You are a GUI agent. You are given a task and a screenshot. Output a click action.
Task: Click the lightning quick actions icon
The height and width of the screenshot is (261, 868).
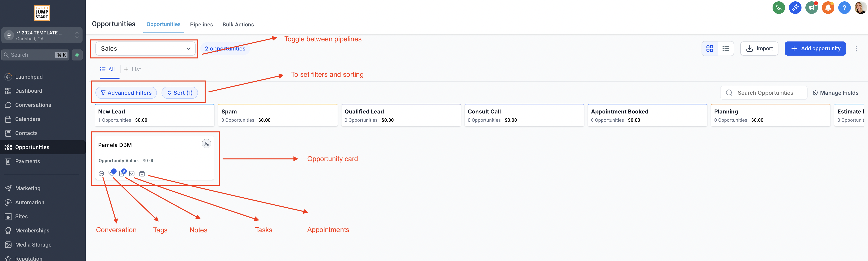click(x=77, y=55)
